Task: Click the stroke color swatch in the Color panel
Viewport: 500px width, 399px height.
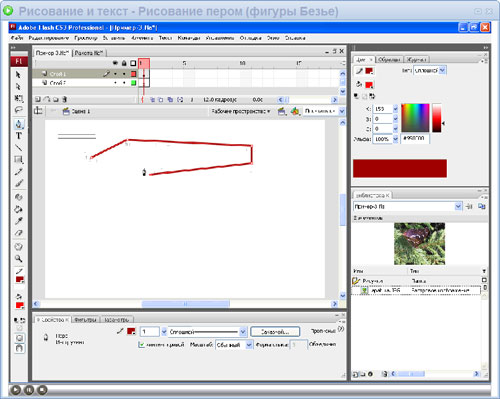Action: tap(369, 71)
